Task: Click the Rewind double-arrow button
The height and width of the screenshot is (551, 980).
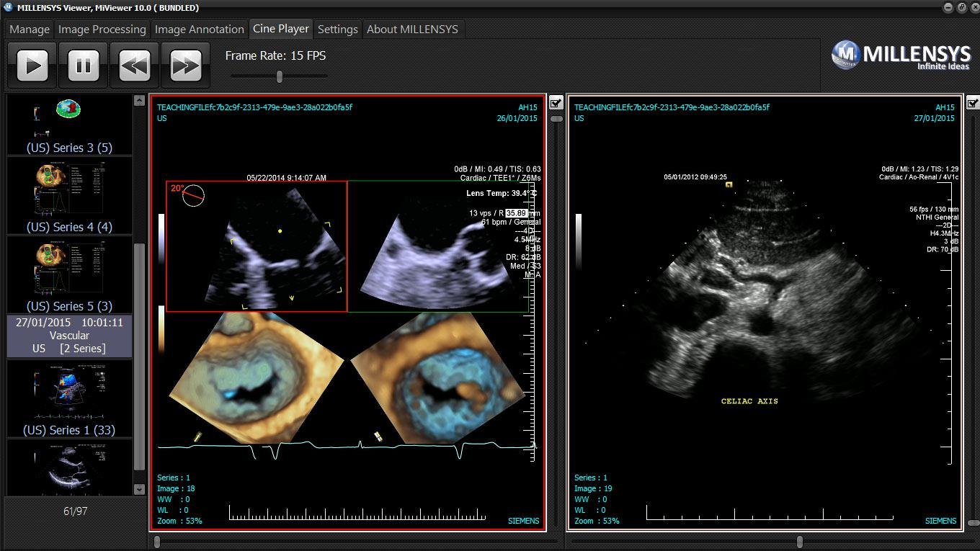Action: (135, 66)
